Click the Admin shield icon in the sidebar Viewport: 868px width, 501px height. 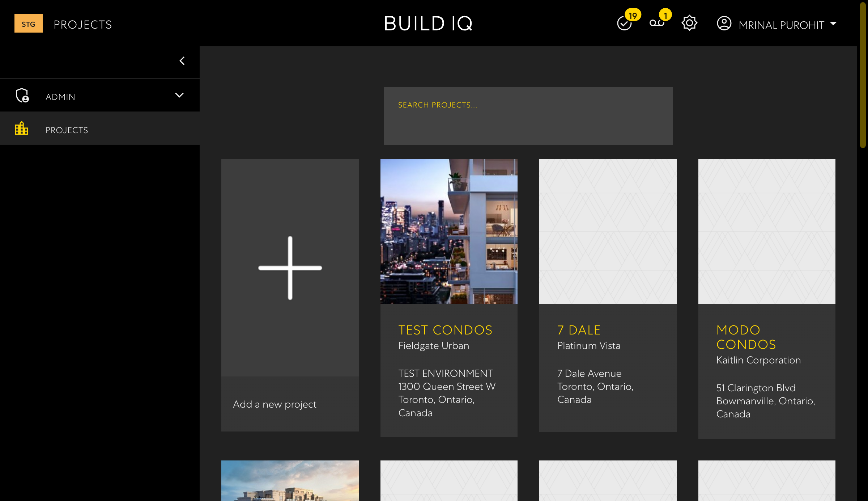[22, 96]
